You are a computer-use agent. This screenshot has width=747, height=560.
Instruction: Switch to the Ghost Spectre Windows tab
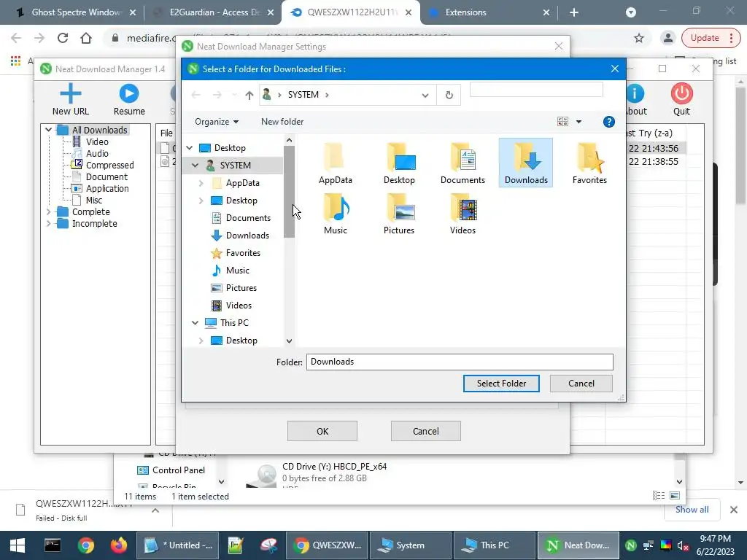[x=75, y=12]
